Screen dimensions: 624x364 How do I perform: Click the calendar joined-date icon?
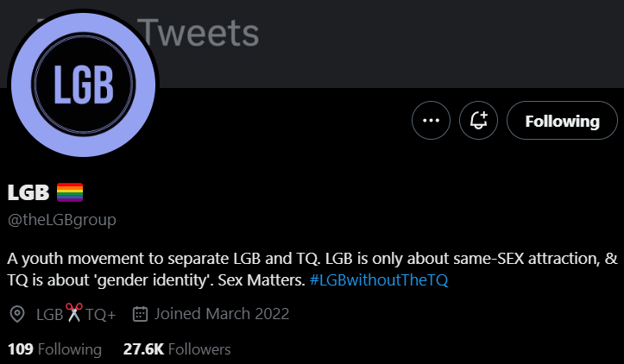(x=140, y=314)
